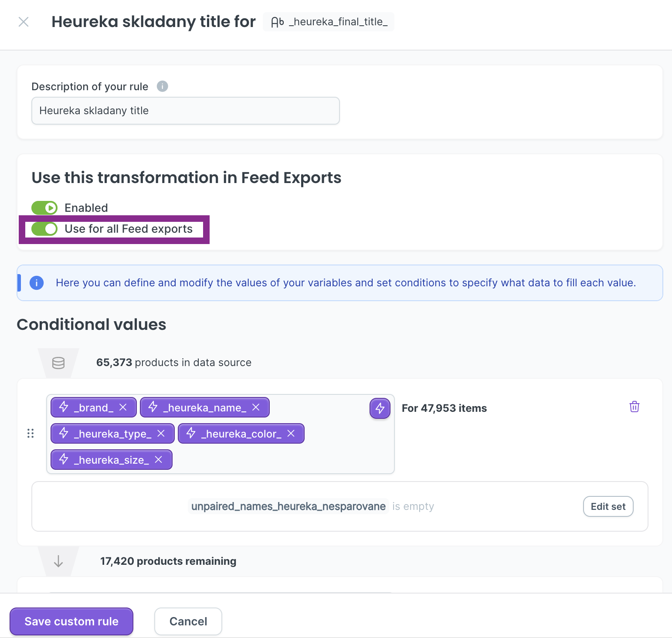Click the trash icon to delete the condition
This screenshot has height=638, width=672.
coord(634,407)
